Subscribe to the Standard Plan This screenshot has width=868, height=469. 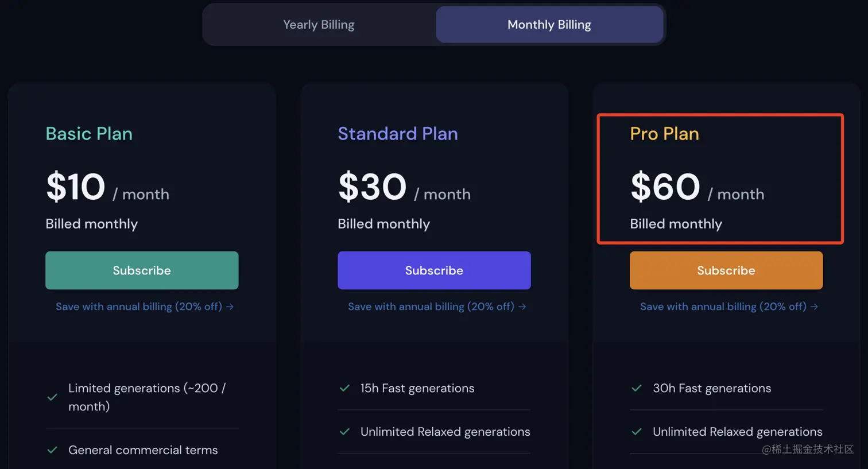pos(434,270)
